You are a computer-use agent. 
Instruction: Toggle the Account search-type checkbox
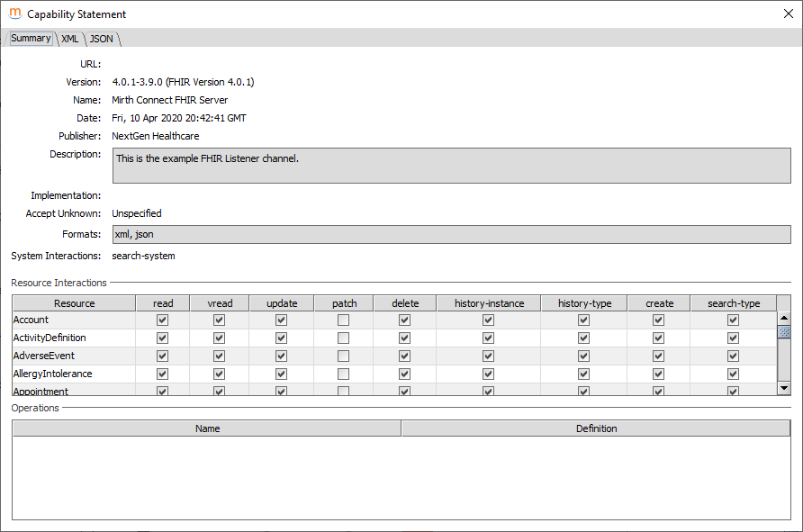[734, 320]
